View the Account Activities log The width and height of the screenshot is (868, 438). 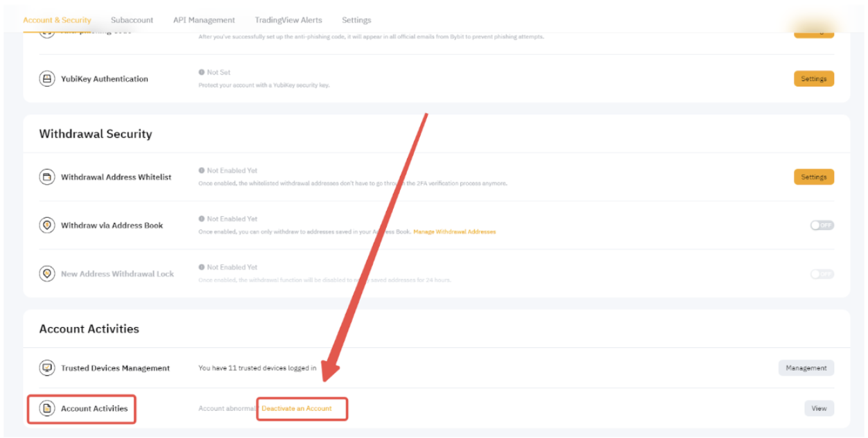(819, 408)
